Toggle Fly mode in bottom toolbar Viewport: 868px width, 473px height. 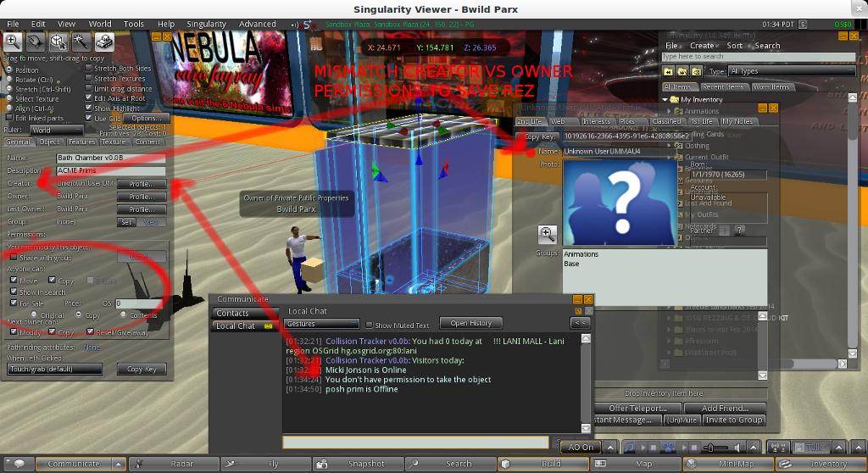tap(266, 465)
